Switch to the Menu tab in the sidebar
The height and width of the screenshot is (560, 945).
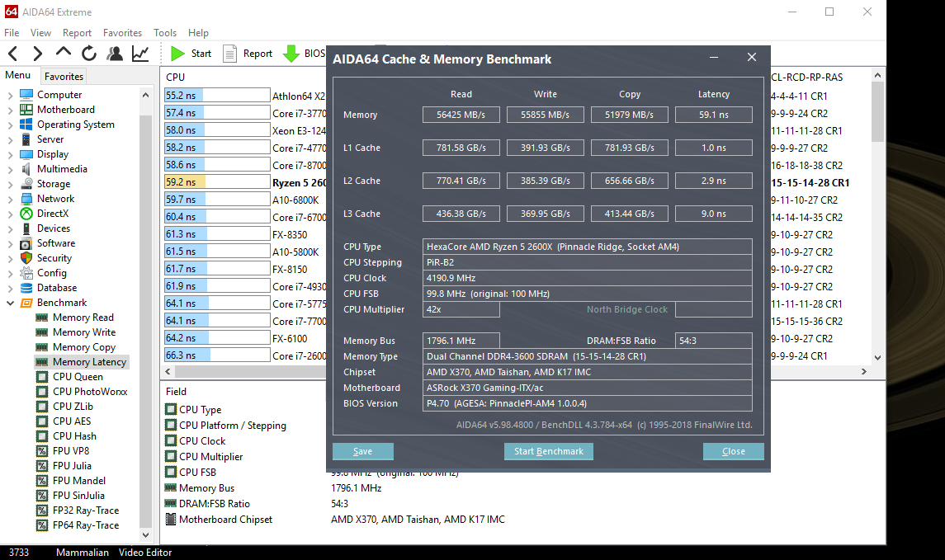[18, 75]
